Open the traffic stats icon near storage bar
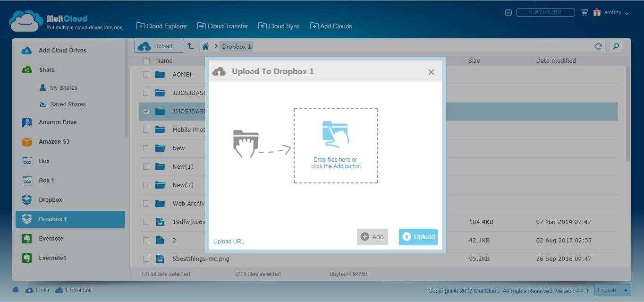The width and height of the screenshot is (644, 302). point(508,13)
